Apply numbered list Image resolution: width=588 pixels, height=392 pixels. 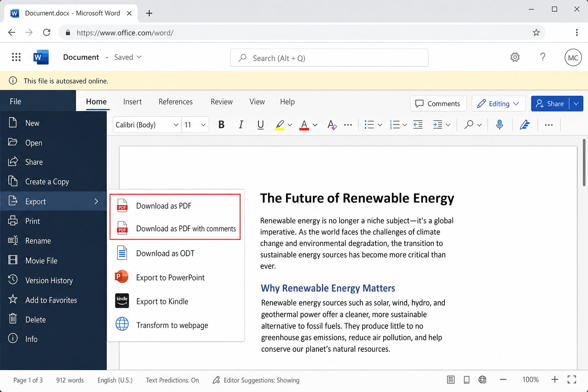(395, 125)
